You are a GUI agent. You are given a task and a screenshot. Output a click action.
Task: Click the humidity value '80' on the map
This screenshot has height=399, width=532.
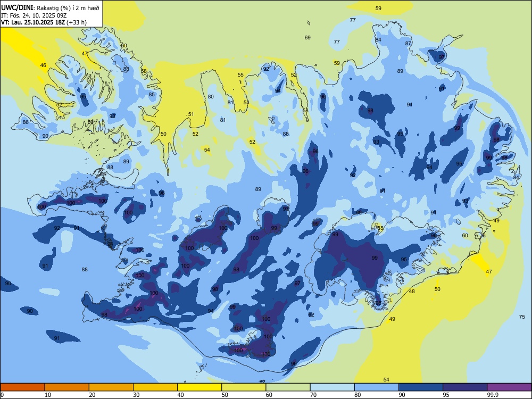211,97
